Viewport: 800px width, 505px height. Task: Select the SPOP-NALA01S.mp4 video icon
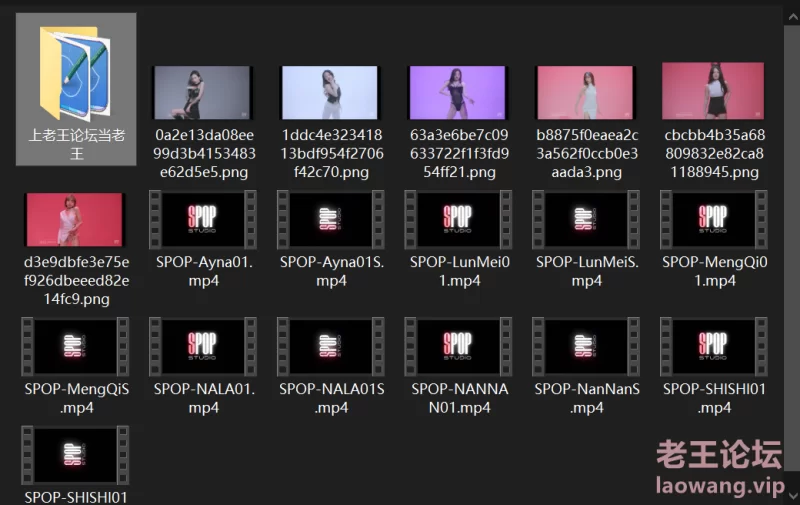pos(330,346)
